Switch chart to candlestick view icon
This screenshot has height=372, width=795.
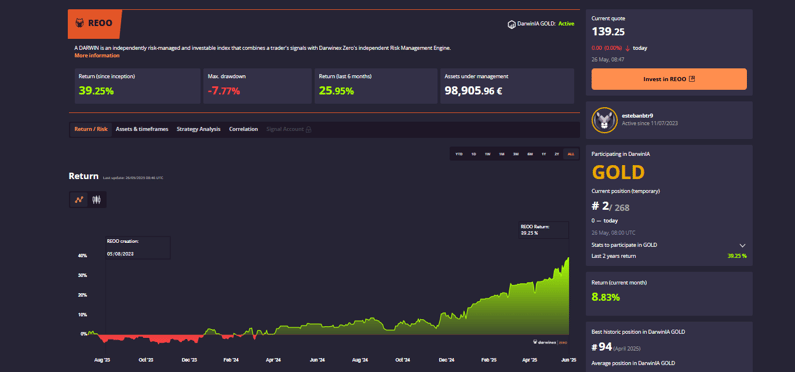coord(96,200)
